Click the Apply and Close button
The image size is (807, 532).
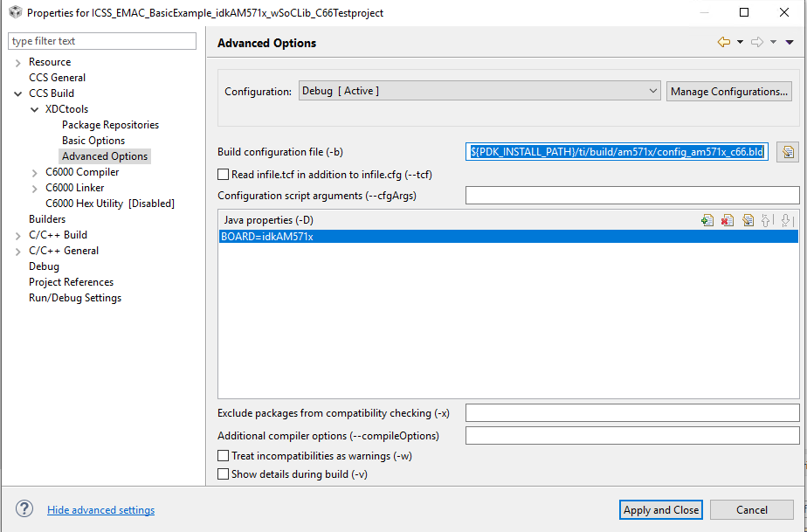661,510
